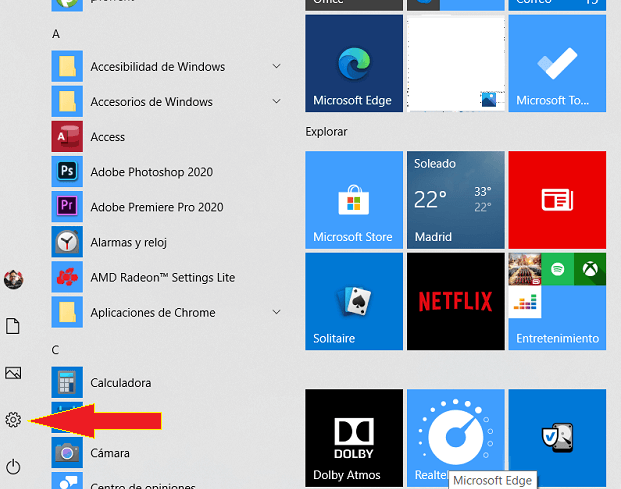Open the Netflix tile

pyautogui.click(x=456, y=301)
